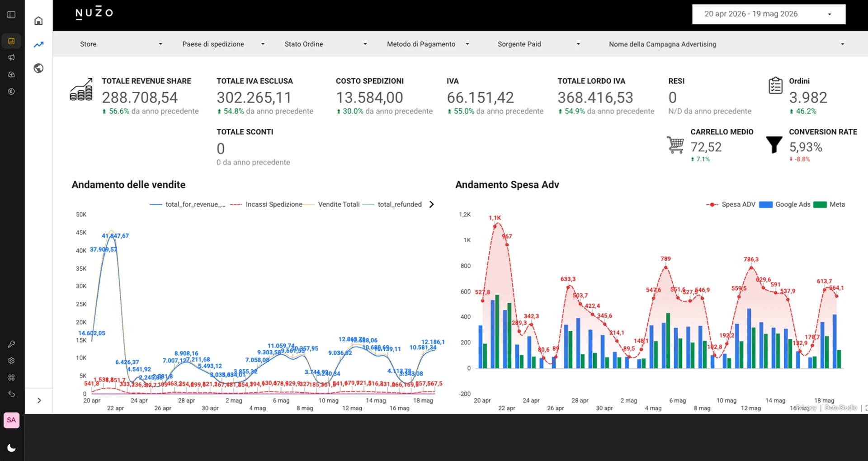
Task: Click the home page icon
Action: pyautogui.click(x=38, y=21)
